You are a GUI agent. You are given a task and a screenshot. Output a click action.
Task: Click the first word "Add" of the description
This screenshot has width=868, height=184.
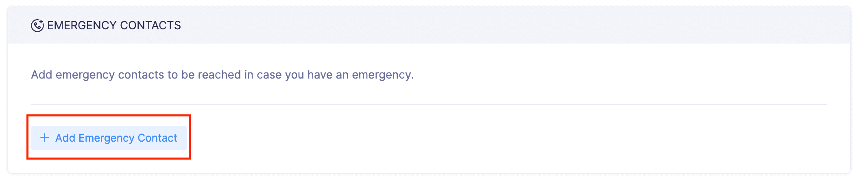tap(41, 75)
